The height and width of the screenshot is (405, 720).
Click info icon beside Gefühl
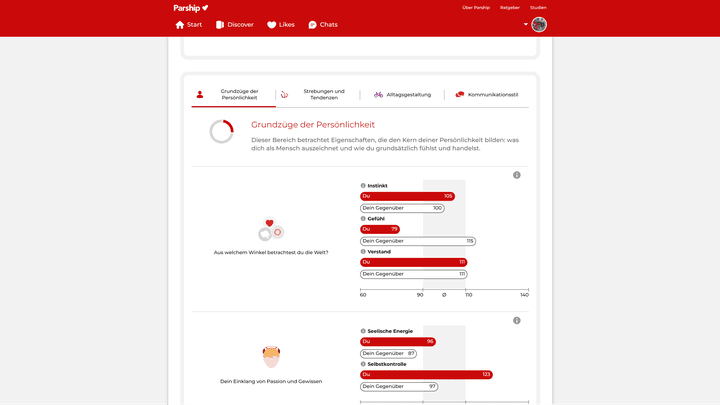363,219
